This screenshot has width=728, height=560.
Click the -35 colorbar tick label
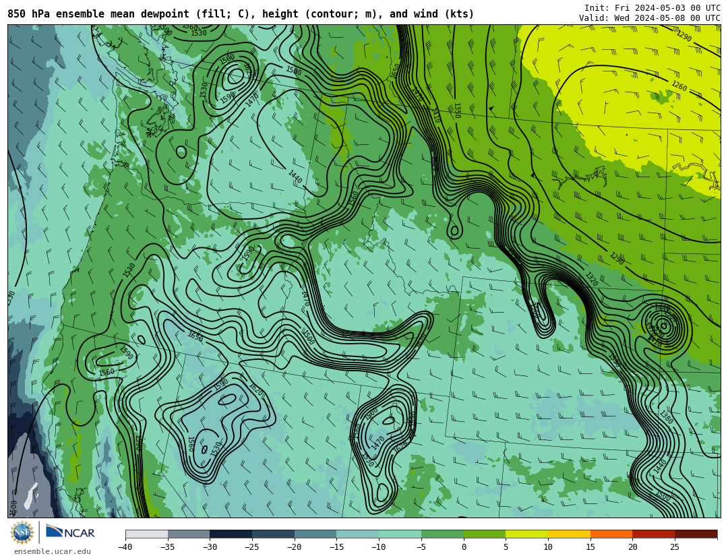click(x=167, y=547)
